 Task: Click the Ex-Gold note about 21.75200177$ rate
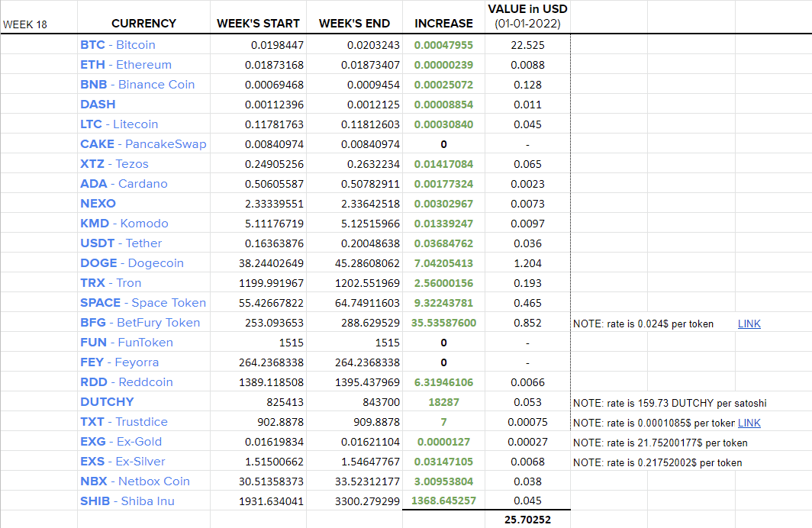coord(660,443)
